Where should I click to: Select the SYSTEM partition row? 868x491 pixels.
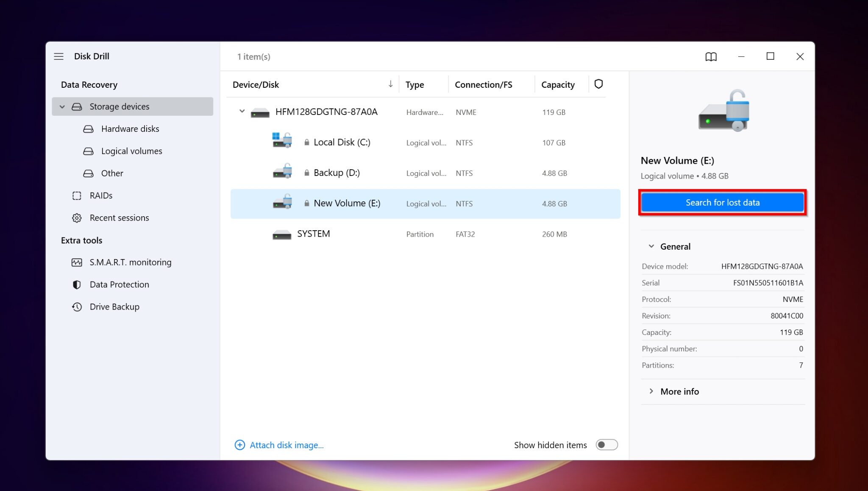pos(313,234)
